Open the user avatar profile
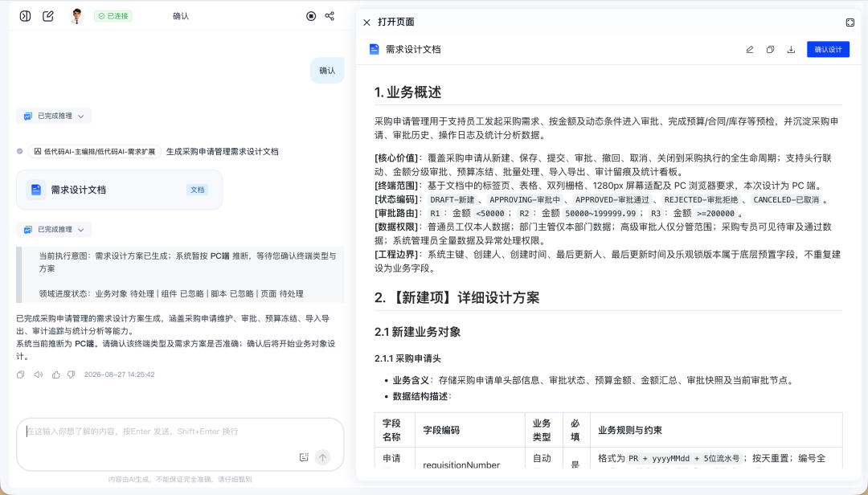The width and height of the screenshot is (868, 495). click(76, 16)
